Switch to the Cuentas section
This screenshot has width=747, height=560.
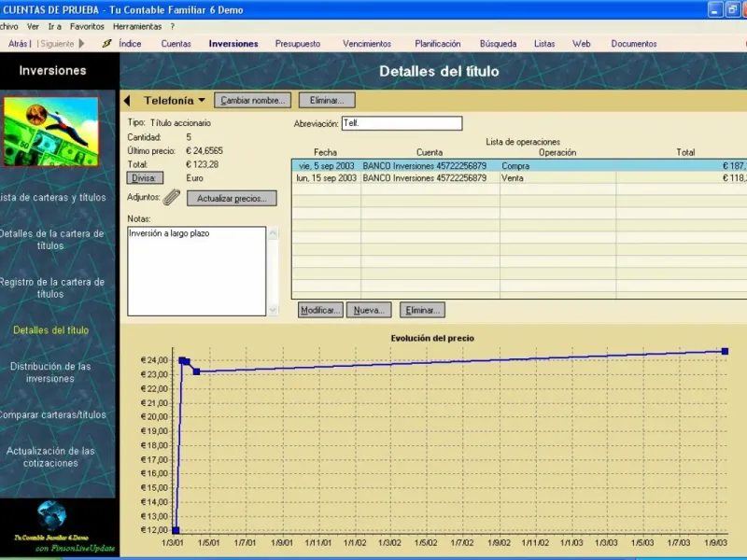coord(176,43)
